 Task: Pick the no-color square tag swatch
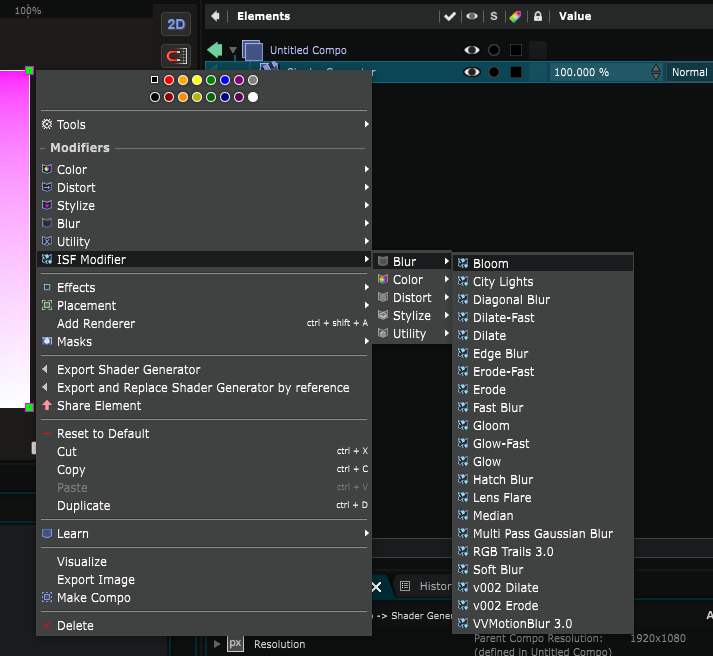[155, 80]
